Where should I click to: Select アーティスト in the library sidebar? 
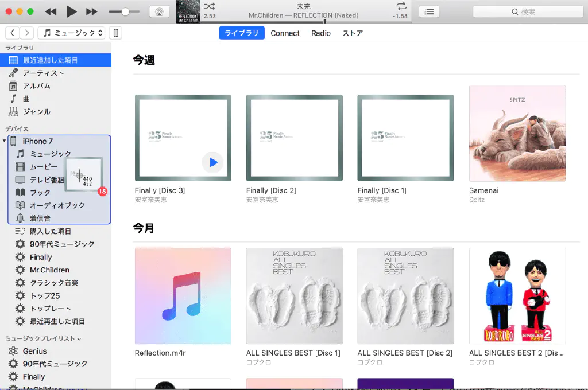coord(56,73)
